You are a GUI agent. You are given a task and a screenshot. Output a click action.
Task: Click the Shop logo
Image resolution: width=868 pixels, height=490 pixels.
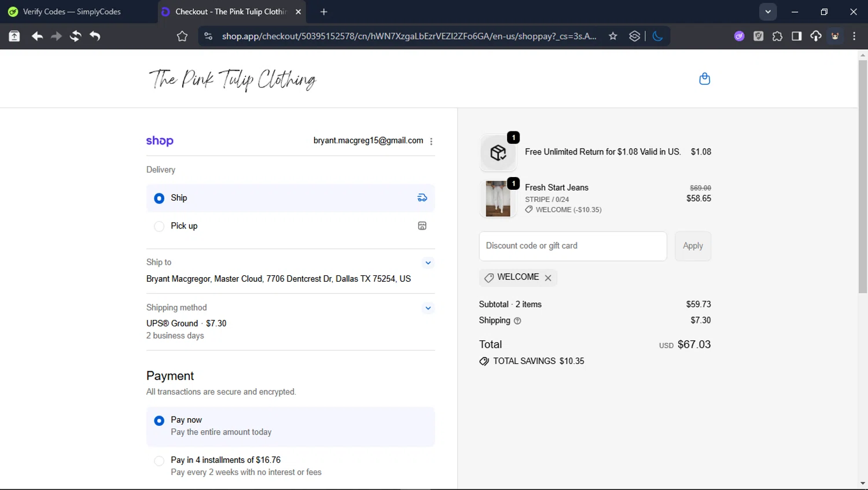[160, 141]
